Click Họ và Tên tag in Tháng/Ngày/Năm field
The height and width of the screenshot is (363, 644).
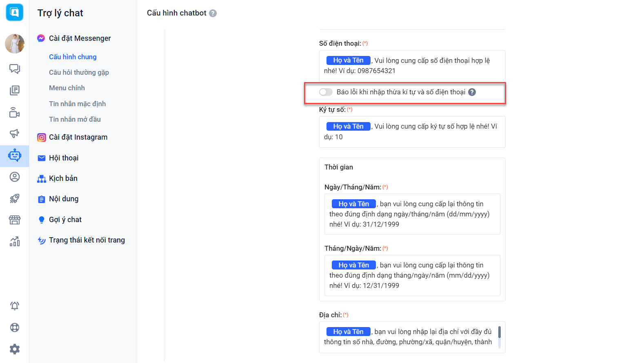coord(353,265)
